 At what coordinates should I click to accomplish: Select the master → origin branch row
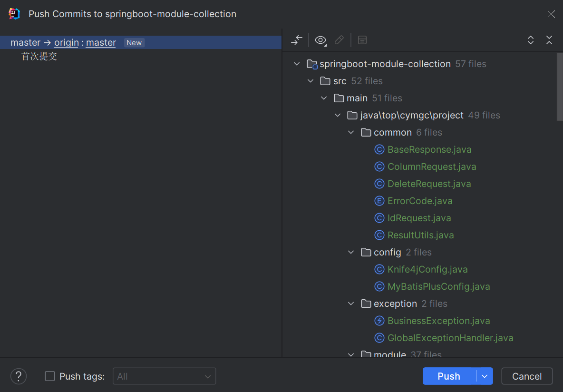(x=141, y=42)
